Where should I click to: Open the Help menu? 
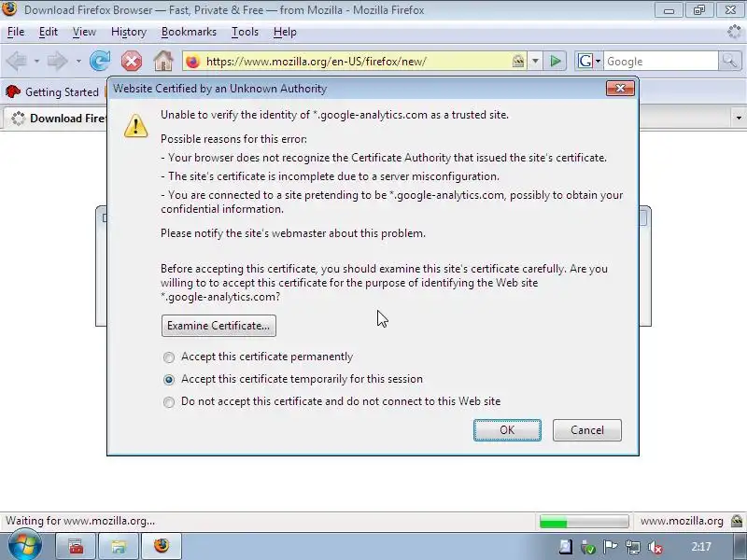[x=285, y=32]
